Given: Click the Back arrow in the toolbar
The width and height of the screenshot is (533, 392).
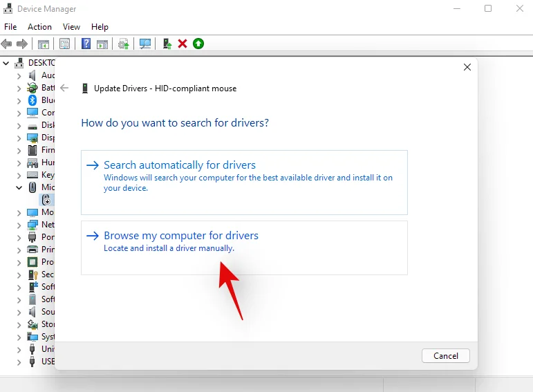Looking at the screenshot, I should (x=7, y=44).
